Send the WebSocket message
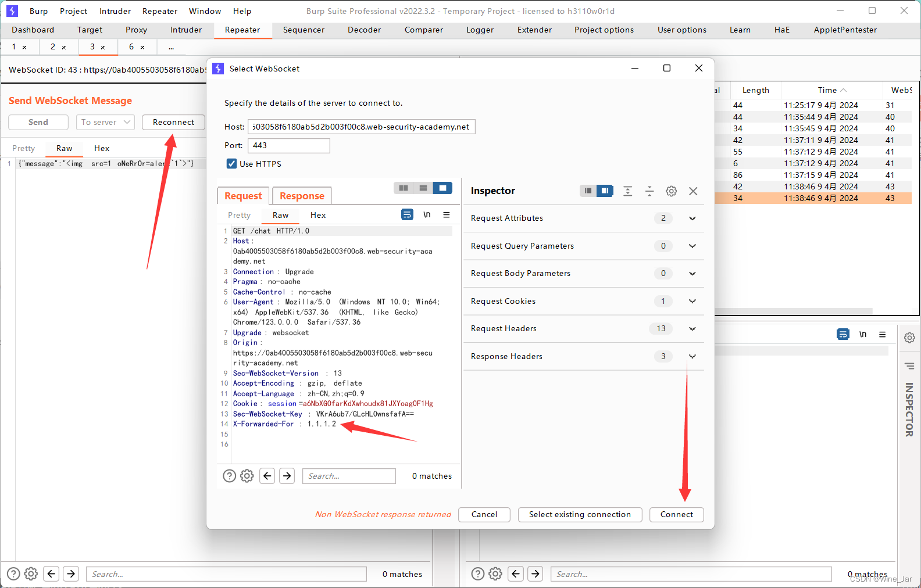Image resolution: width=921 pixels, height=588 pixels. coord(38,122)
